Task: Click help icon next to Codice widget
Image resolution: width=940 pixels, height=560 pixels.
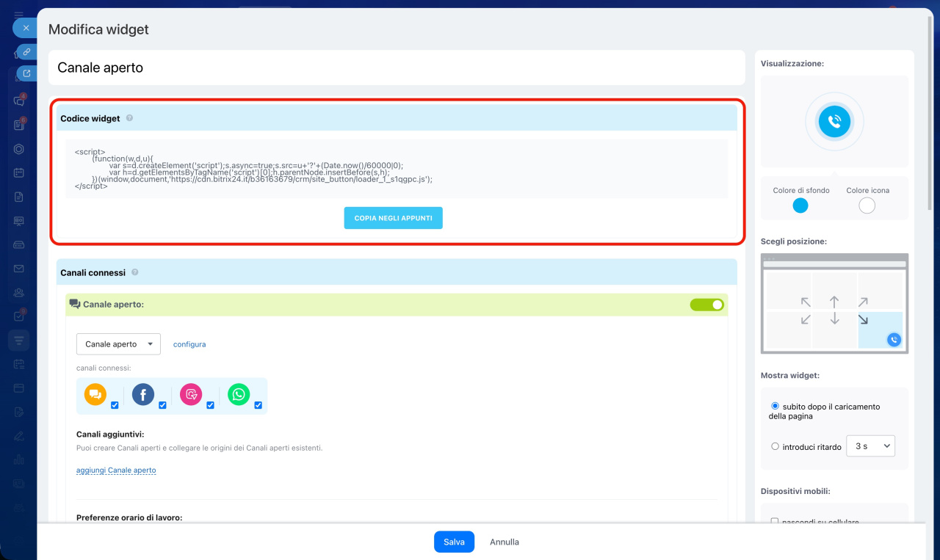Action: (129, 118)
